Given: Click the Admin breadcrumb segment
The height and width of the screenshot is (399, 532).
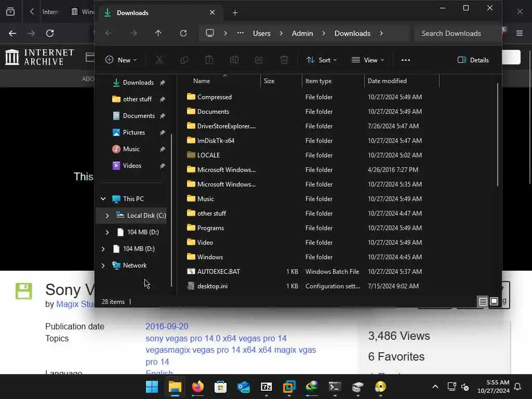Looking at the screenshot, I should click(302, 33).
